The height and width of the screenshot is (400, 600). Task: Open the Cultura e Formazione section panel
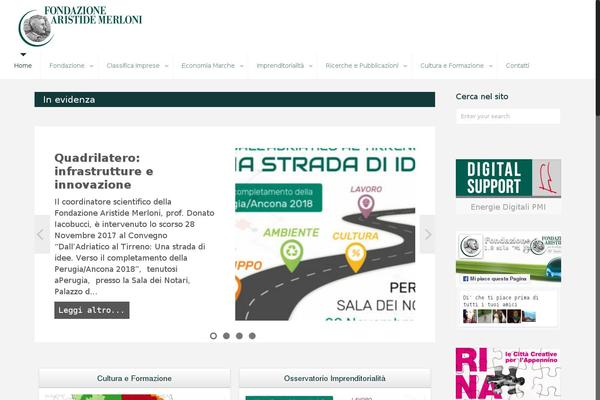click(134, 378)
